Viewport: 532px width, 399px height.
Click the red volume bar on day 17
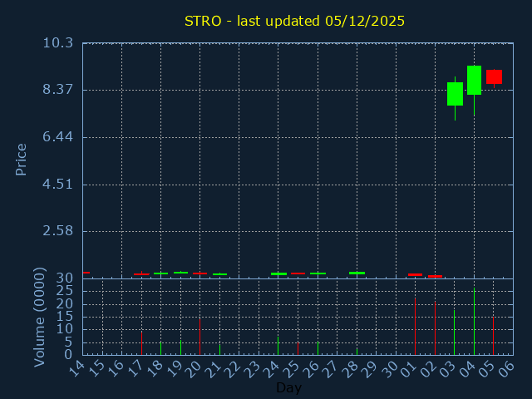[x=141, y=343]
